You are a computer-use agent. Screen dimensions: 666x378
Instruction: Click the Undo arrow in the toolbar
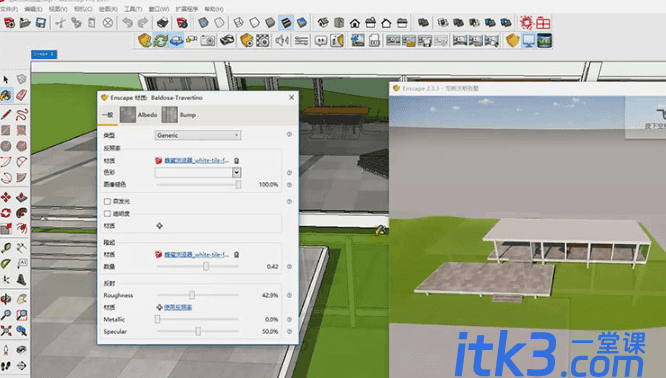(x=127, y=23)
